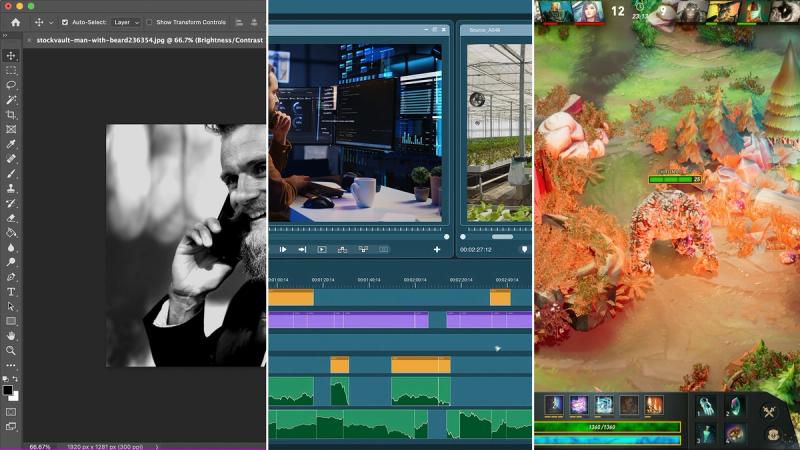Play the video in the editor monitor
The height and width of the screenshot is (450, 800).
283,249
